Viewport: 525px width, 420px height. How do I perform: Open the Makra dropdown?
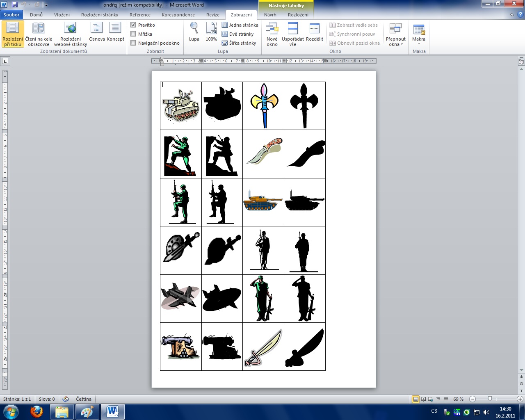[x=419, y=34]
